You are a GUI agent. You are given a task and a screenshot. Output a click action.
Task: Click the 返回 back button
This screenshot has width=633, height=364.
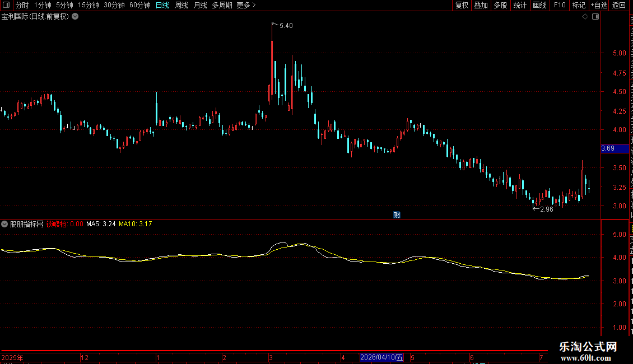[x=618, y=5]
